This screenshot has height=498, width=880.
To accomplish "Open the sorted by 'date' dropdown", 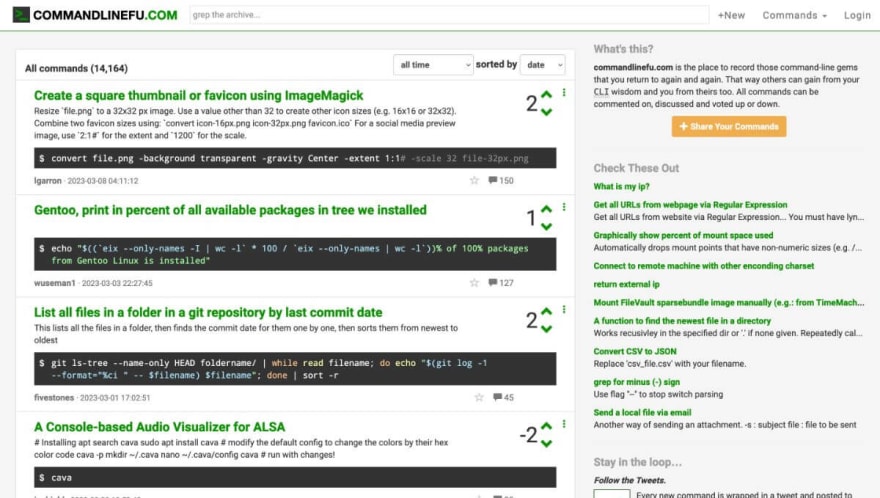I will [x=543, y=65].
